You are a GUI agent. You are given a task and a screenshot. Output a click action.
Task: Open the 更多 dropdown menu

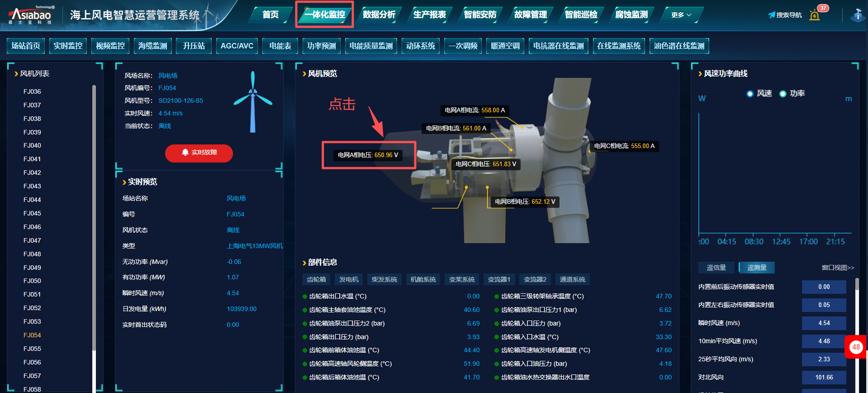pyautogui.click(x=681, y=15)
